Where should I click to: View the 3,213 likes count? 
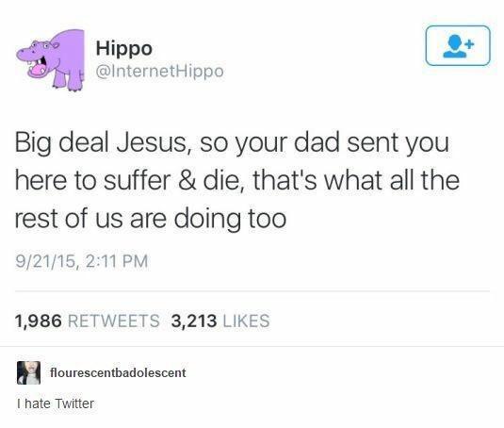pyautogui.click(x=194, y=321)
